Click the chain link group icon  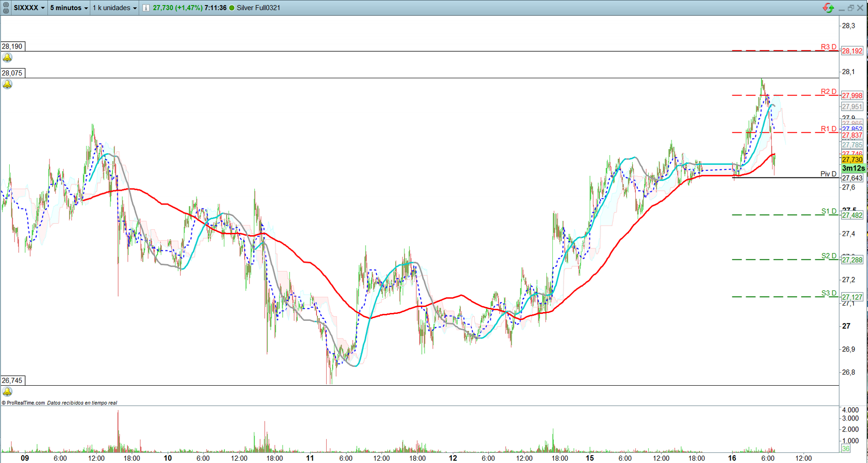pyautogui.click(x=6, y=8)
